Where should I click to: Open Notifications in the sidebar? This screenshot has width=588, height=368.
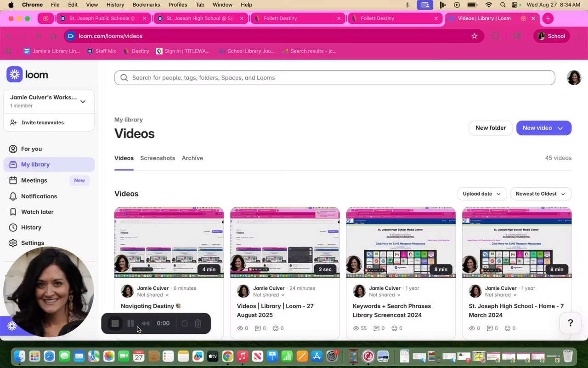tap(49, 196)
